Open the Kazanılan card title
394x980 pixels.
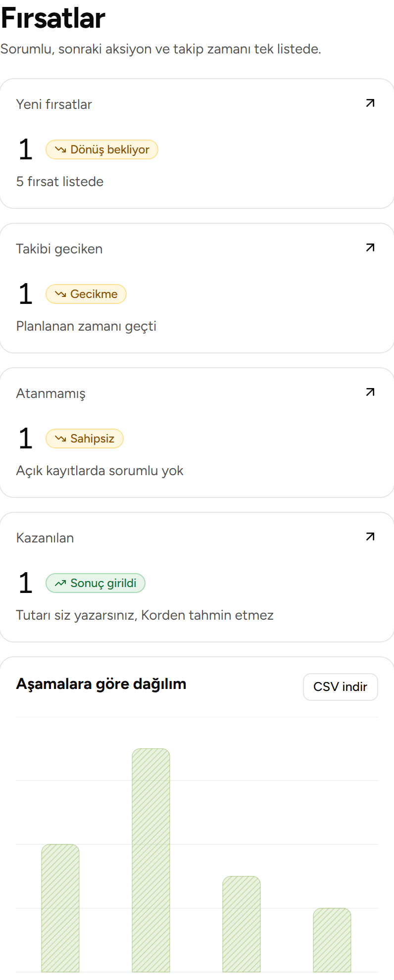(x=45, y=538)
